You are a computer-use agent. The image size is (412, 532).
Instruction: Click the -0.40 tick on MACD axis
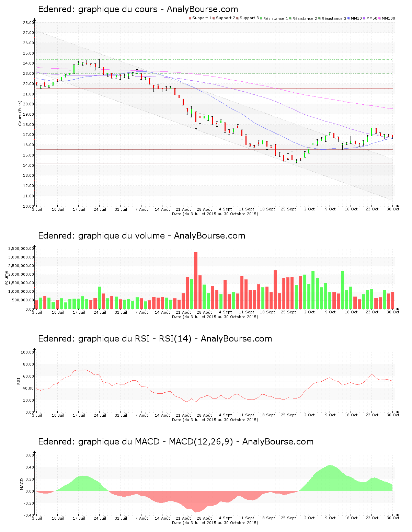[x=29, y=515]
